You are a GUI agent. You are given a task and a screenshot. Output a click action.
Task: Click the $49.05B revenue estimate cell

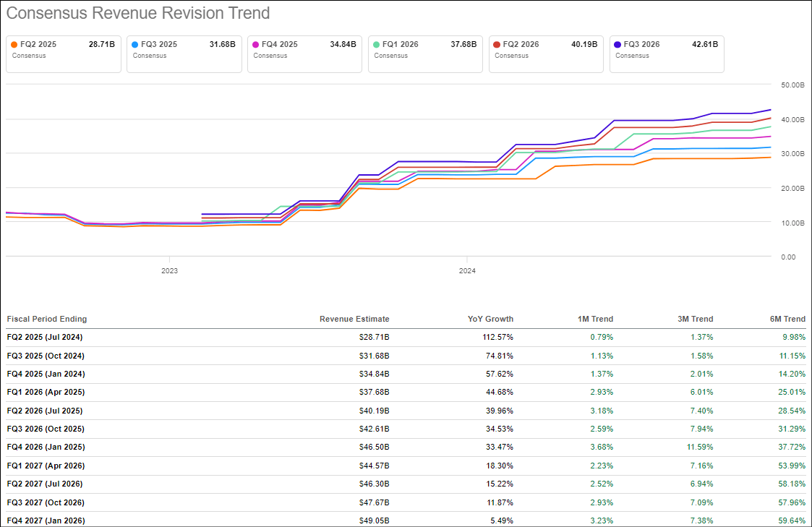pos(374,520)
